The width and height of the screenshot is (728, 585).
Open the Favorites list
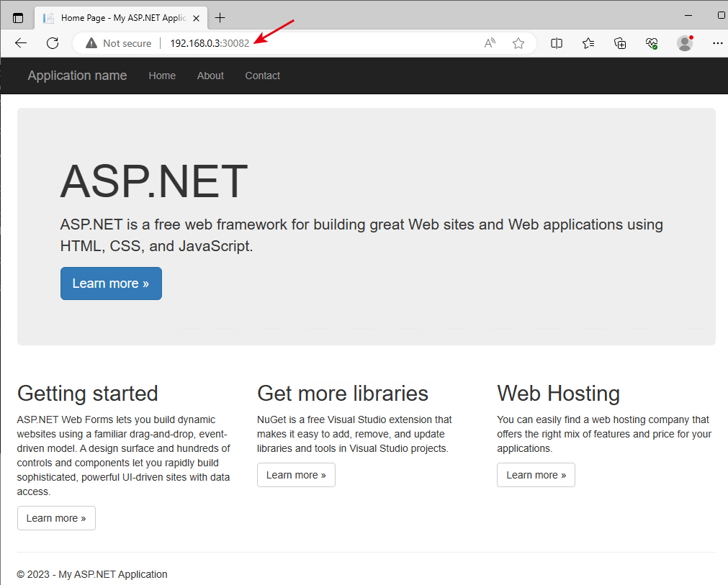(x=588, y=43)
